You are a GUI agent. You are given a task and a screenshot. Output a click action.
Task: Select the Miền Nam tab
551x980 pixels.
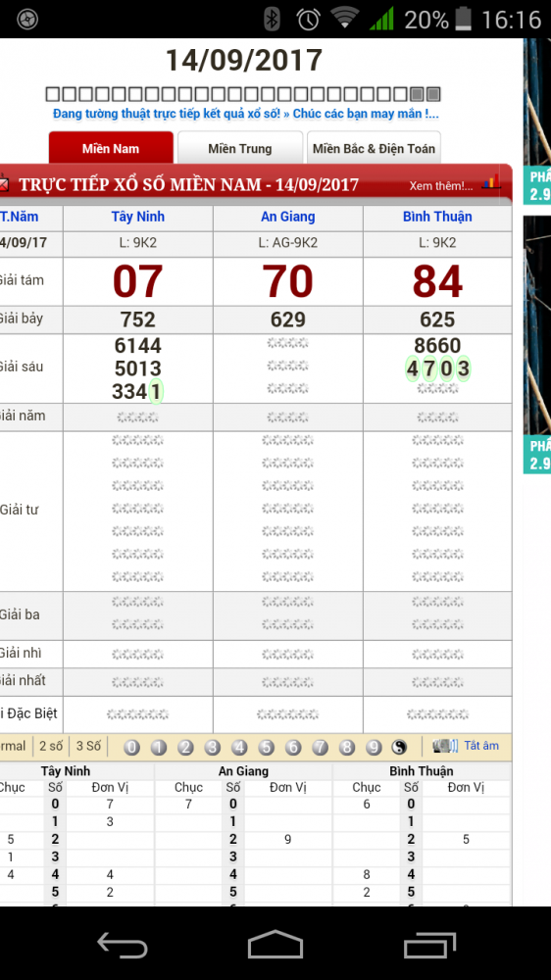tap(111, 148)
